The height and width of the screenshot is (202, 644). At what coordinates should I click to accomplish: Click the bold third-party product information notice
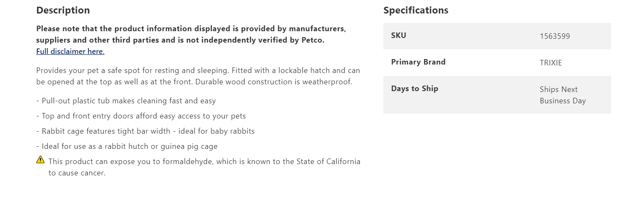[191, 35]
